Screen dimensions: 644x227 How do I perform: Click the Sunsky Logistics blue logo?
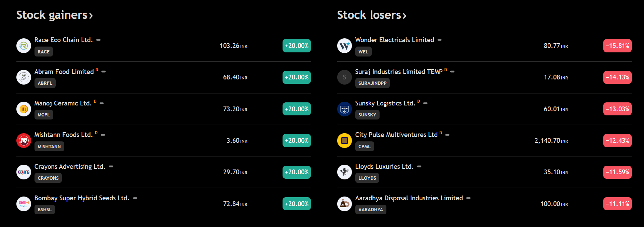pos(344,109)
